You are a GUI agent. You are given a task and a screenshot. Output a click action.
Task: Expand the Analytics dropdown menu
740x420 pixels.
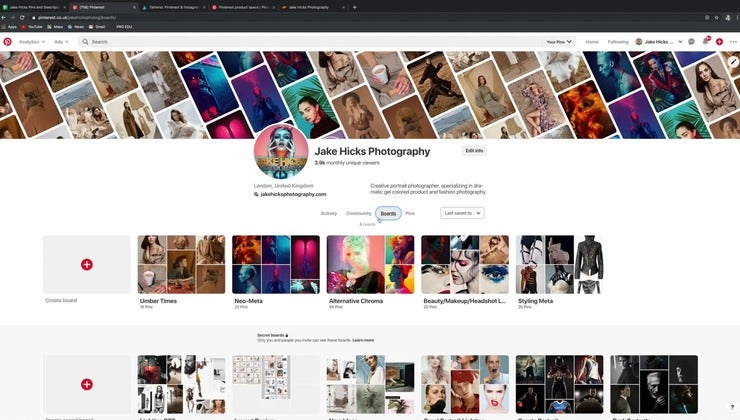[x=33, y=42]
